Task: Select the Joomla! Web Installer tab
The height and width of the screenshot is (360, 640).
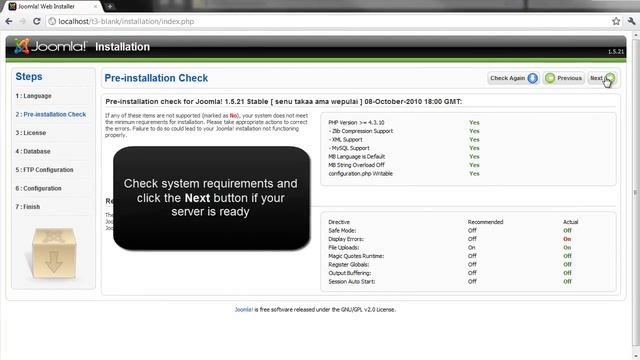Action: click(x=51, y=7)
